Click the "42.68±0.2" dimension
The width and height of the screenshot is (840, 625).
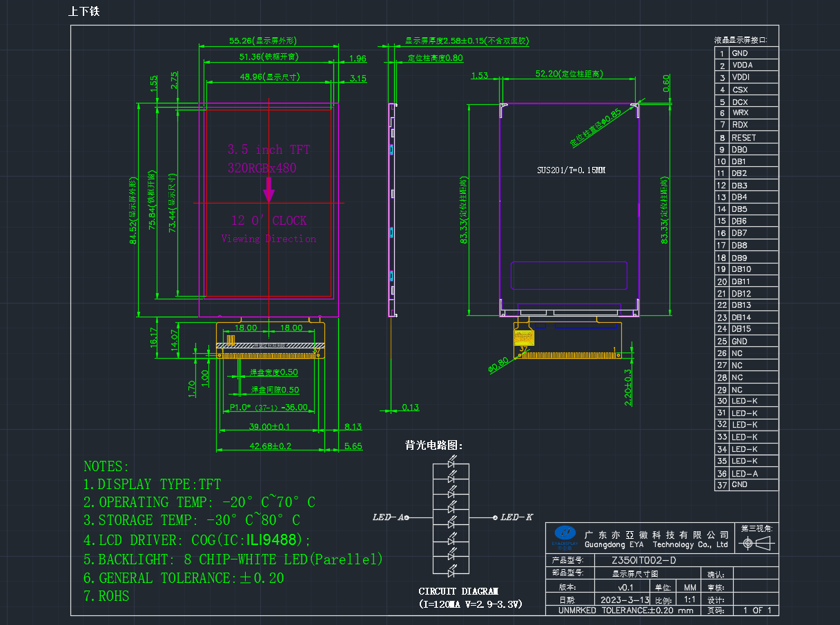[270, 446]
